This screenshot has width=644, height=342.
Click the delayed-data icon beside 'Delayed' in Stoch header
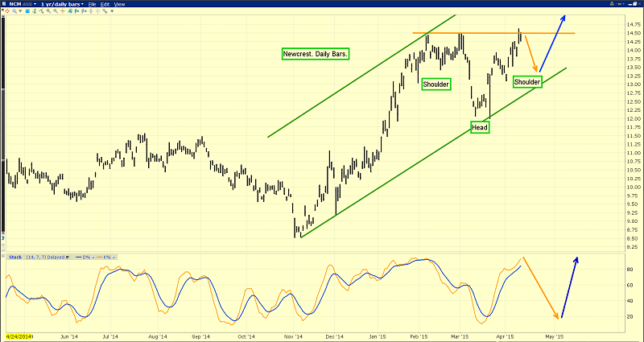click(x=67, y=258)
